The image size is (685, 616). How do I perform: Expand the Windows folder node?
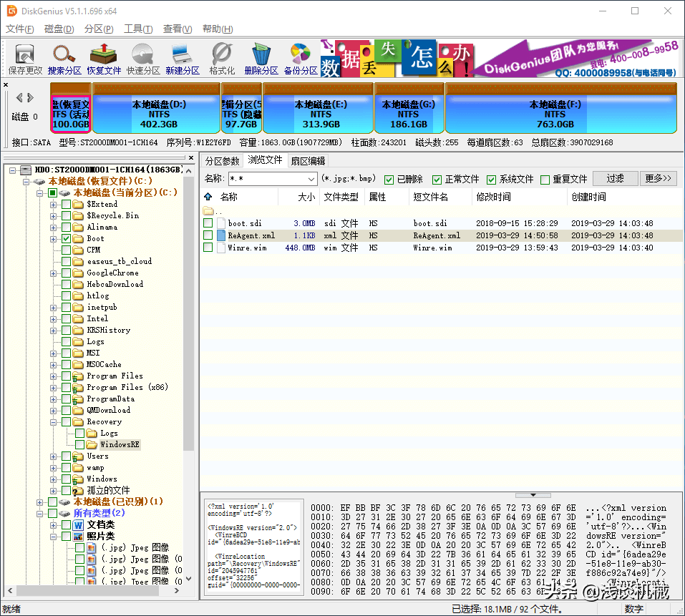pyautogui.click(x=53, y=479)
